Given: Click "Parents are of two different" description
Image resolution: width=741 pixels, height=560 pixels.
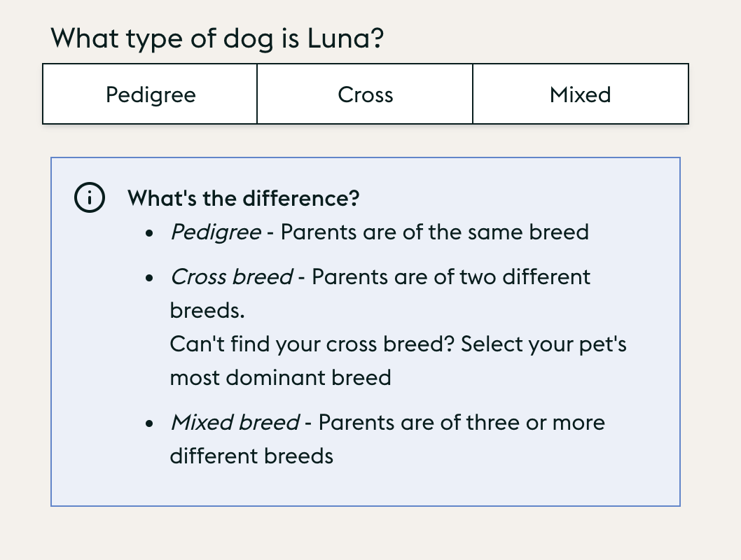Looking at the screenshot, I should (x=451, y=276).
